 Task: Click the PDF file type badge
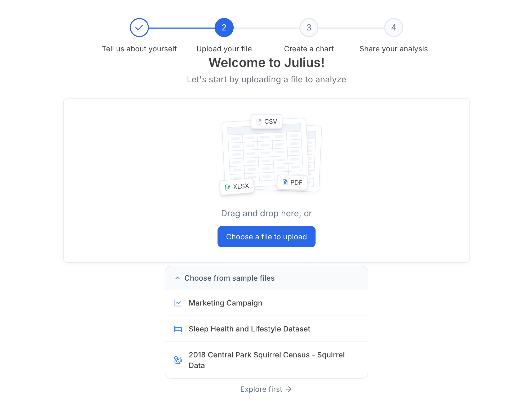coord(292,182)
